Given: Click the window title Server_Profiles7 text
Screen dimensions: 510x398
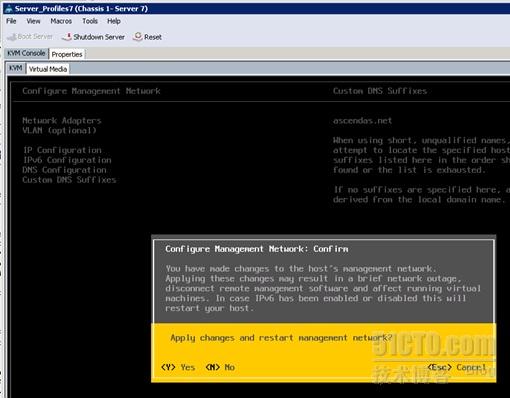Looking at the screenshot, I should pos(81,9).
